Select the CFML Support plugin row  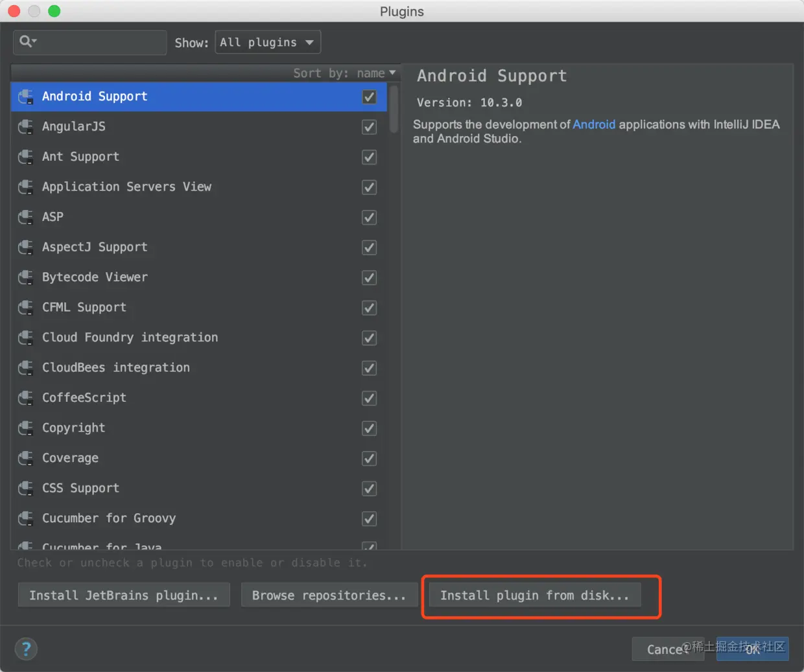(x=199, y=307)
